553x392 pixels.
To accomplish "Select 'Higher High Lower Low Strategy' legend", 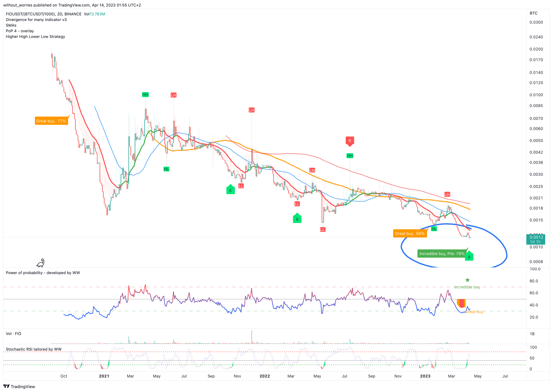I will (x=36, y=37).
